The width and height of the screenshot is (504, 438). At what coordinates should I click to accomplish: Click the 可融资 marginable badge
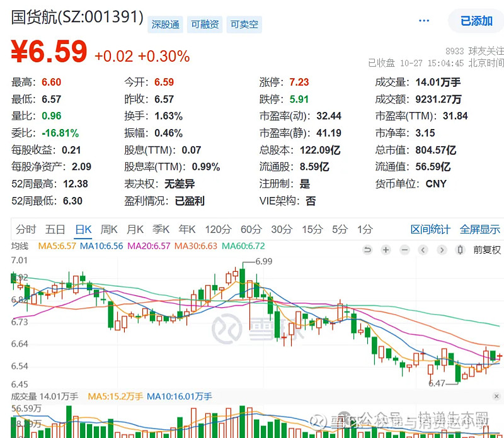(x=204, y=24)
